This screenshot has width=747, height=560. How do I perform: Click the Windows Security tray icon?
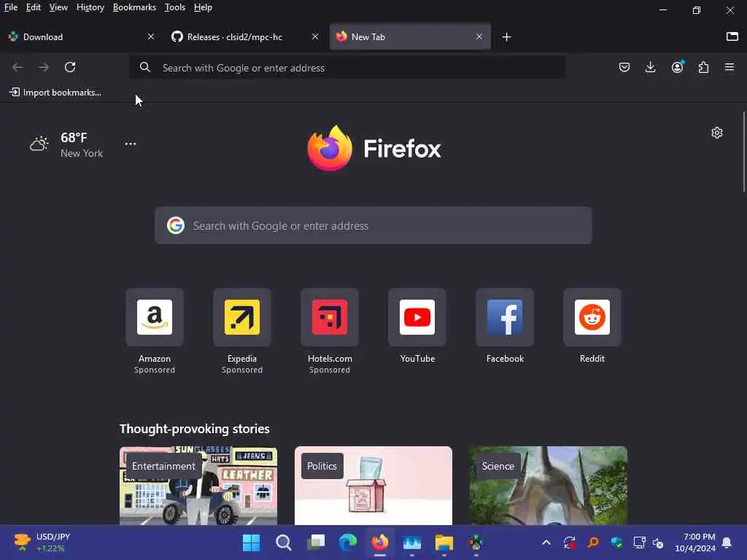click(616, 542)
